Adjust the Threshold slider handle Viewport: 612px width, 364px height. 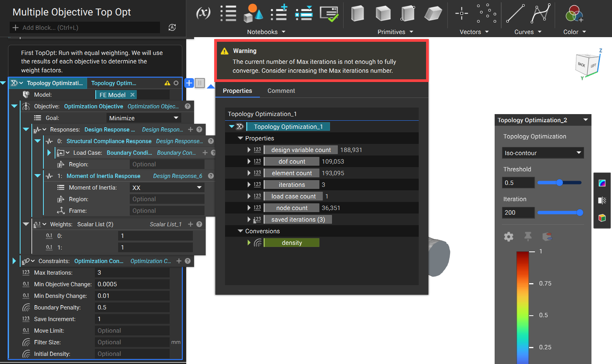point(559,183)
